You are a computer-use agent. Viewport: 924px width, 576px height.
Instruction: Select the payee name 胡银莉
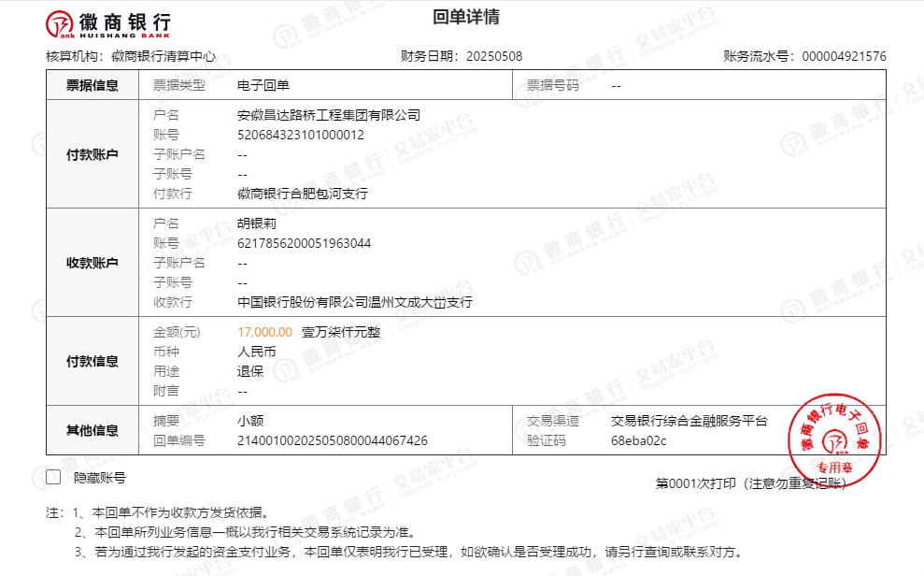pos(257,223)
